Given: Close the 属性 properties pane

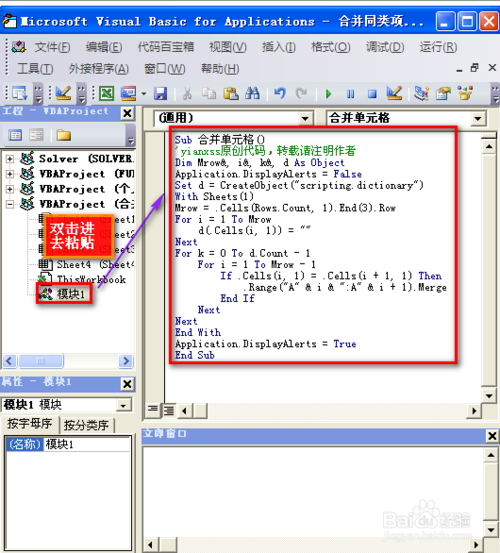Looking at the screenshot, I should coord(127,384).
